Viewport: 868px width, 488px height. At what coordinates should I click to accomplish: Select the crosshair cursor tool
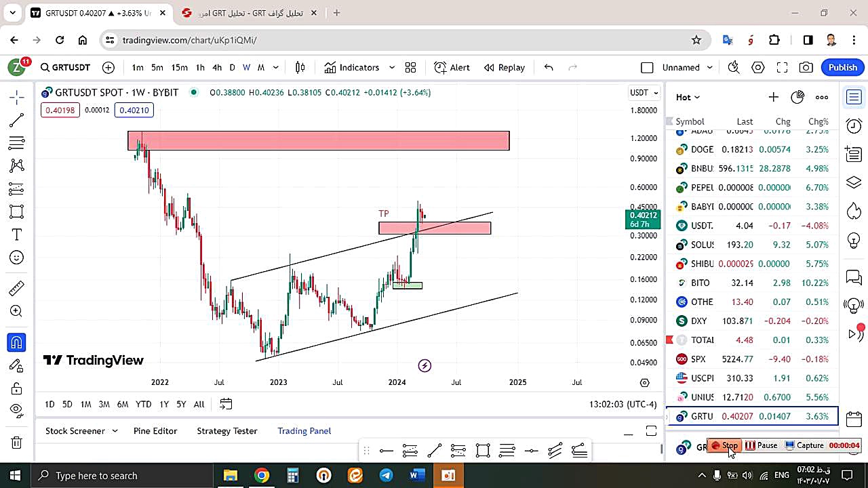(17, 97)
